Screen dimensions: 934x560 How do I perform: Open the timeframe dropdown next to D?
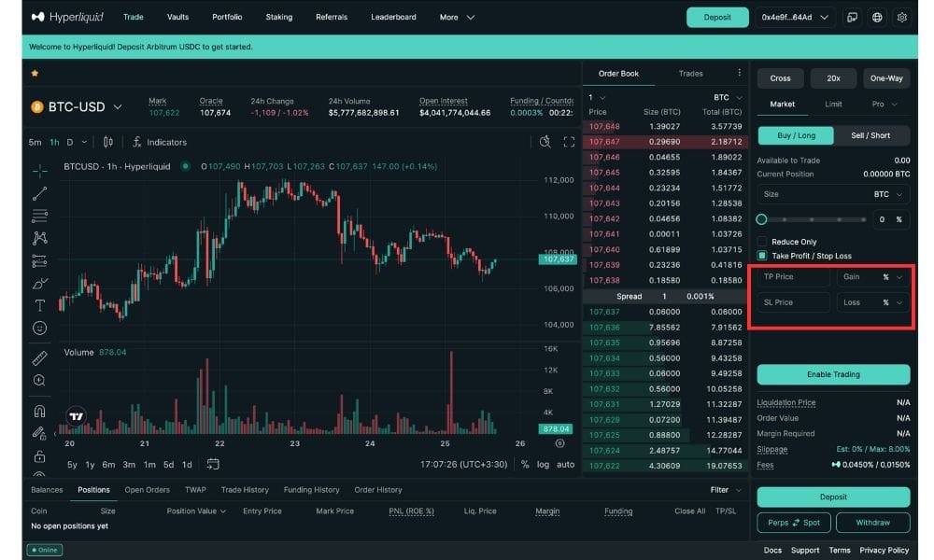(x=84, y=142)
